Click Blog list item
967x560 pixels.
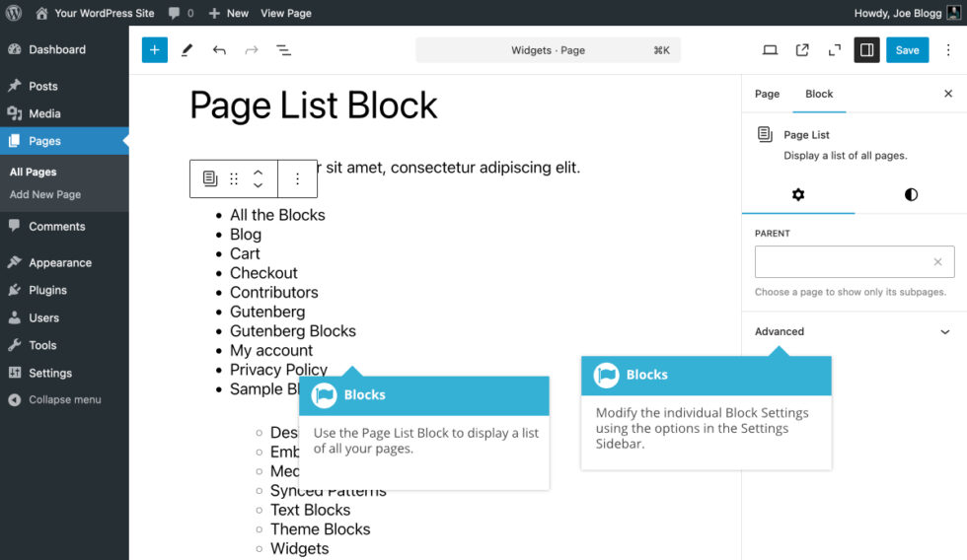coord(246,234)
